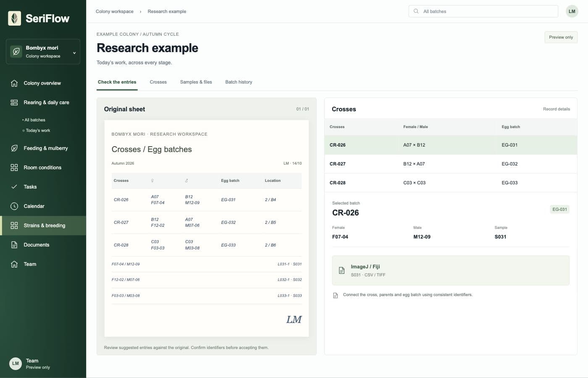
Task: Click the ImageJ / Fiji file icon
Action: [x=342, y=270]
